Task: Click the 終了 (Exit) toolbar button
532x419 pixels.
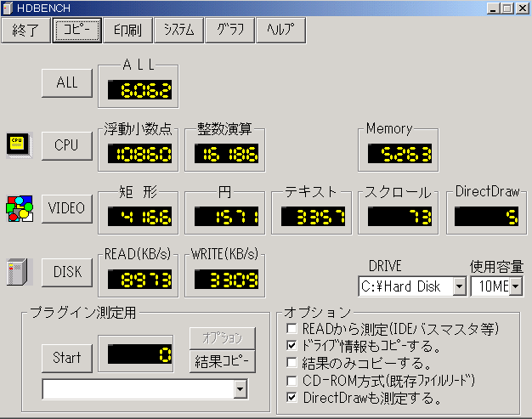Action: click(x=25, y=31)
